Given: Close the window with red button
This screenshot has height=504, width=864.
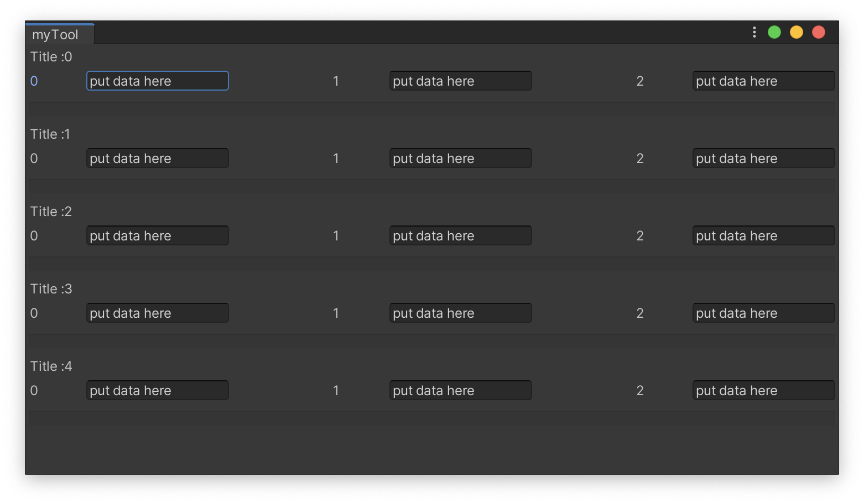Looking at the screenshot, I should click(x=819, y=33).
